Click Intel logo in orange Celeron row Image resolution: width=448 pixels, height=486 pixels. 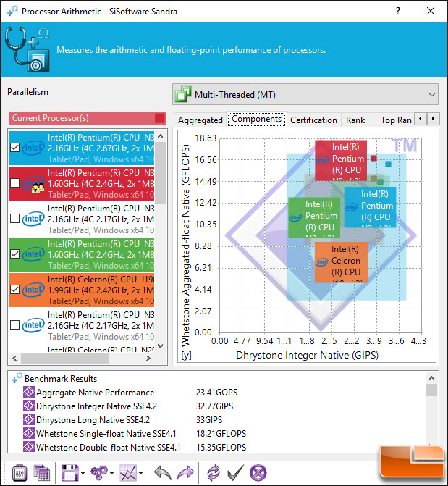tap(33, 290)
